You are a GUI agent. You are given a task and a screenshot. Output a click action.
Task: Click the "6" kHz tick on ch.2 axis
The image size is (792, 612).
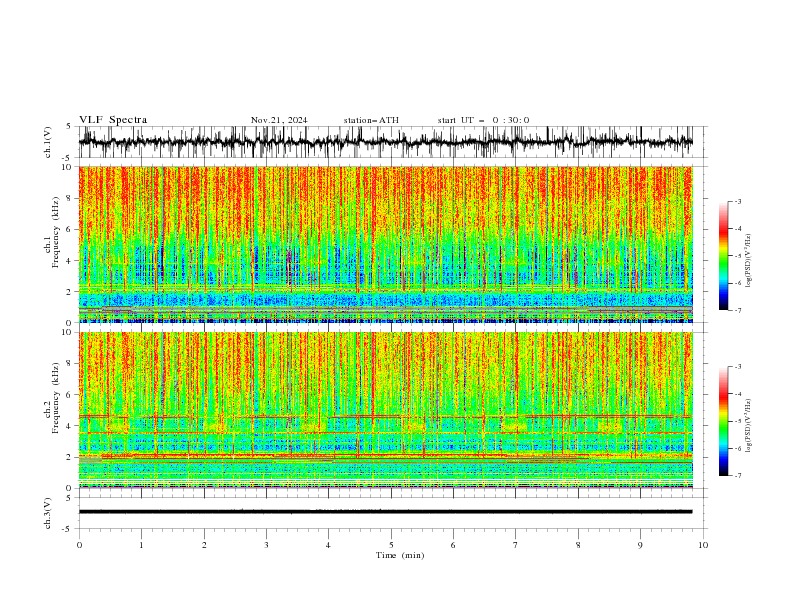[70, 395]
